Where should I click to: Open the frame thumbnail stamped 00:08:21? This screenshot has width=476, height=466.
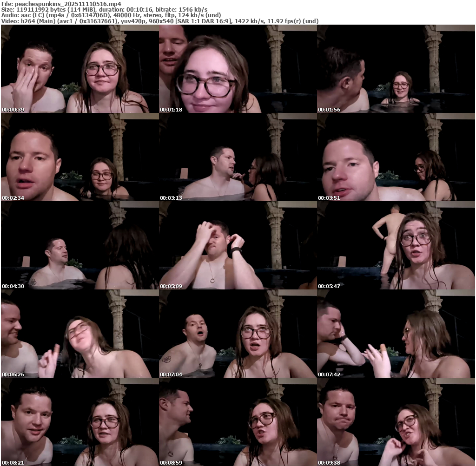[x=79, y=422]
